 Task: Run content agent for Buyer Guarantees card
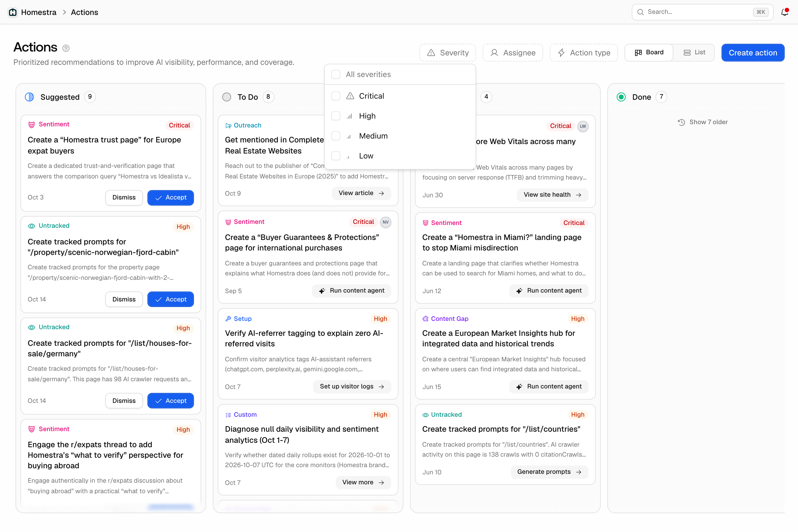[x=352, y=291]
